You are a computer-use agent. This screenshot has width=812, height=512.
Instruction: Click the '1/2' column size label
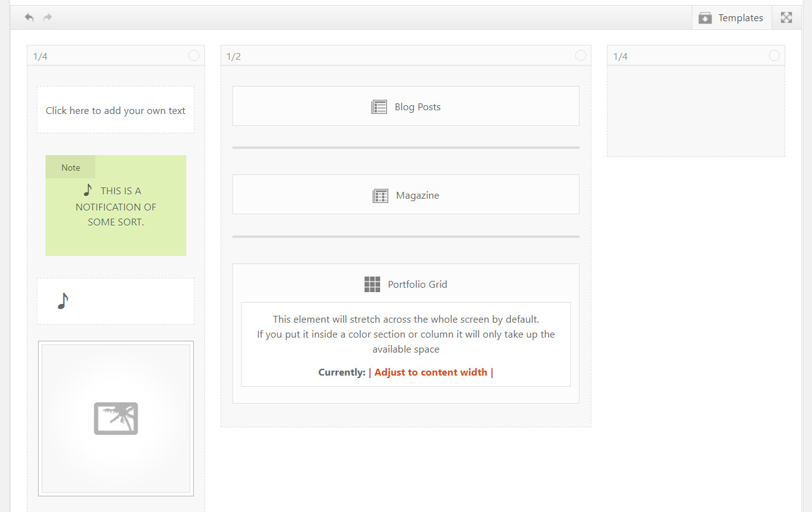[234, 57]
